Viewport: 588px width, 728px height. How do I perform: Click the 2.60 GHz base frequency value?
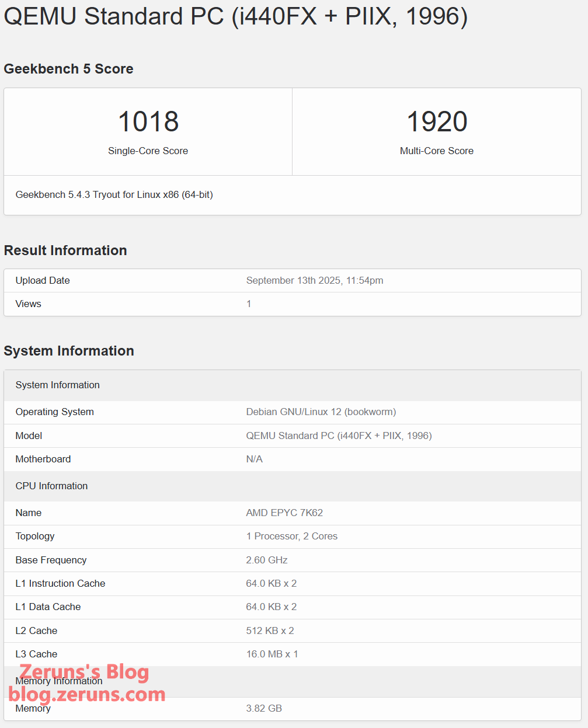pyautogui.click(x=267, y=560)
